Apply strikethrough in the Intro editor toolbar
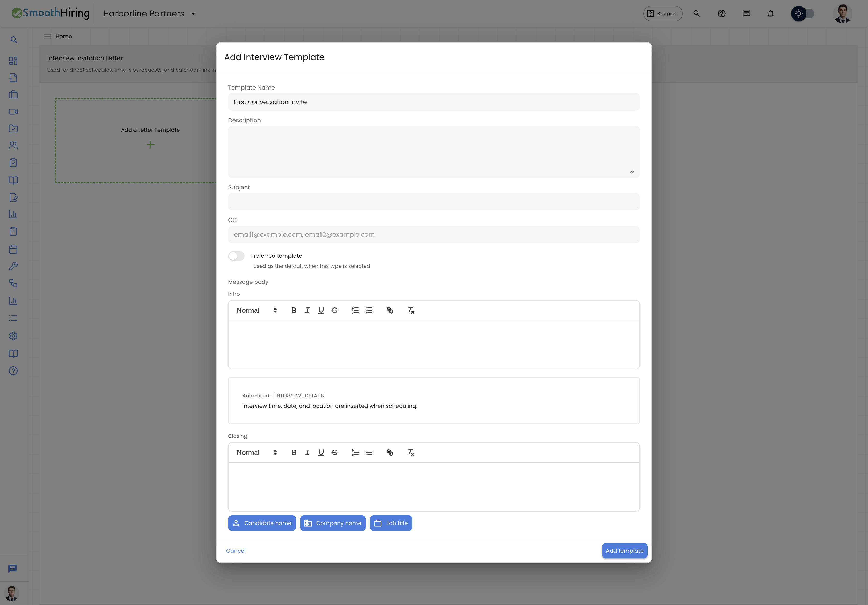Image resolution: width=868 pixels, height=605 pixels. 334,310
